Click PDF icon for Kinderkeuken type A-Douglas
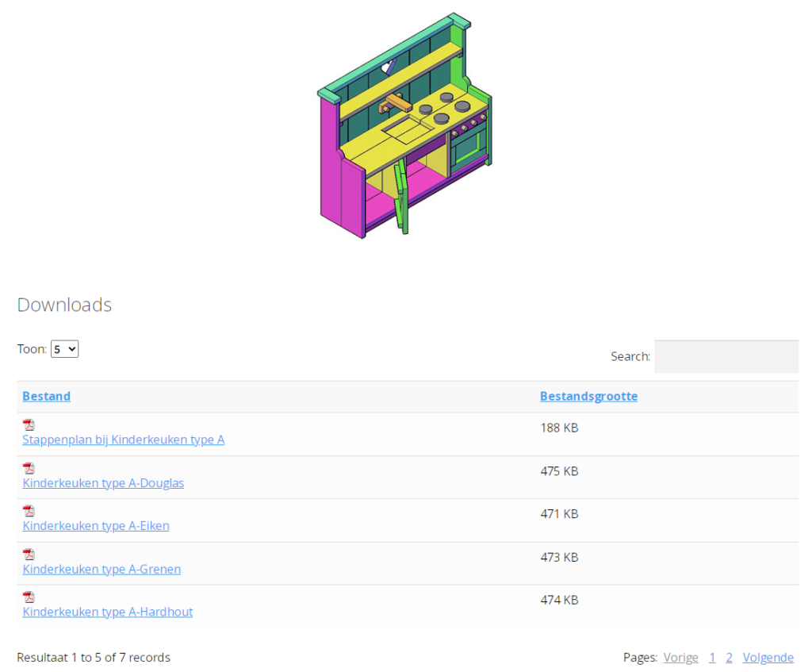The height and width of the screenshot is (672, 812). pos(29,468)
